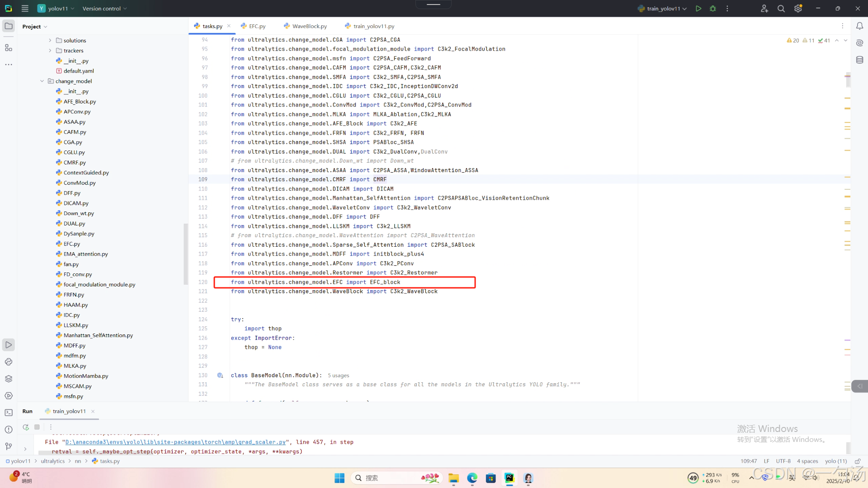Switch to the WaveBlock.py editor tab
This screenshot has width=868, height=488.
pos(309,26)
